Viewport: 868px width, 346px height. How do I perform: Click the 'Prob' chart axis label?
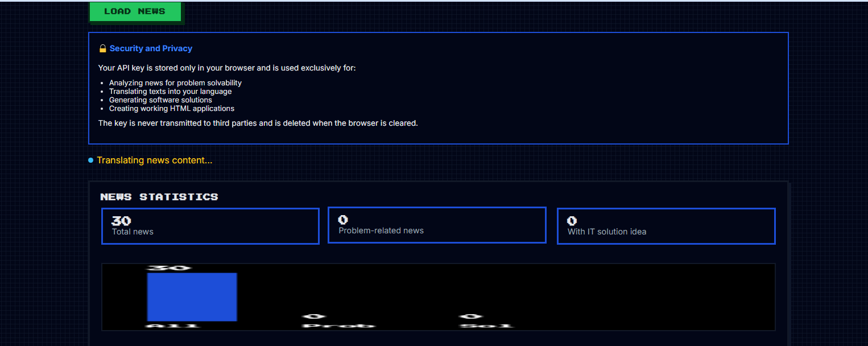click(338, 326)
